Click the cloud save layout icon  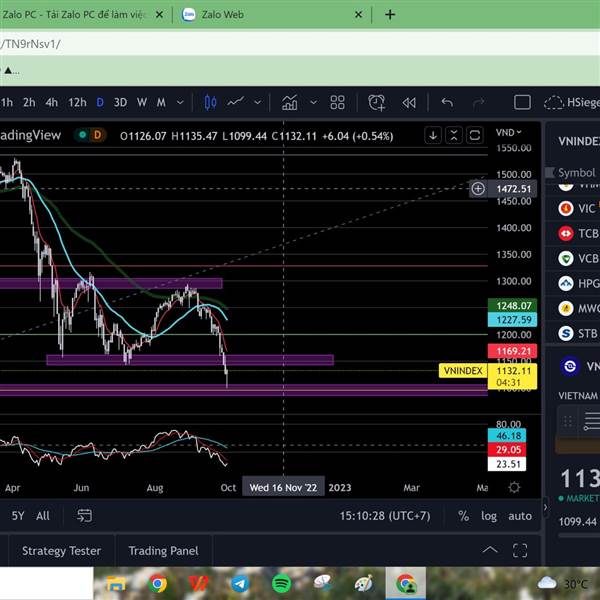pyautogui.click(x=554, y=103)
